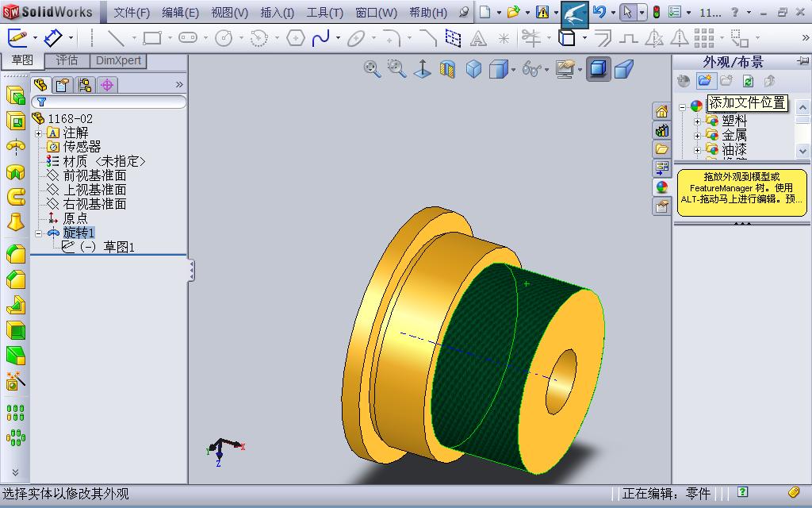
Task: Open the View Orientation cube icon
Action: pyautogui.click(x=473, y=69)
